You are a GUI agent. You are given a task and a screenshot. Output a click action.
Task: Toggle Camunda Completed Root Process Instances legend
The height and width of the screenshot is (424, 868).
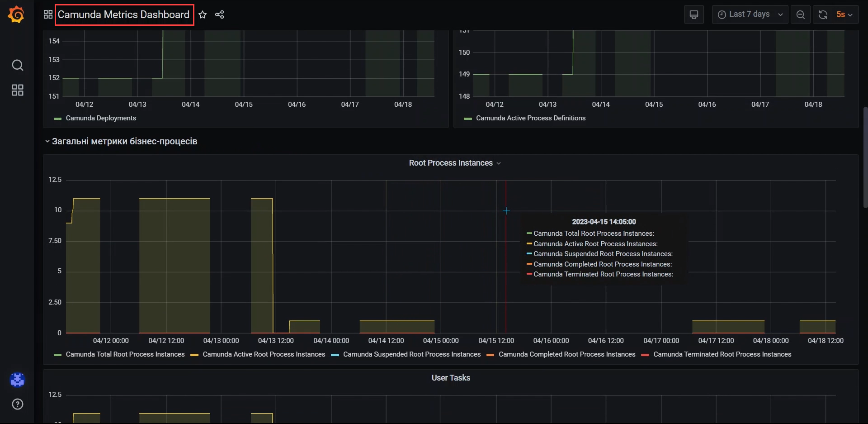point(567,354)
